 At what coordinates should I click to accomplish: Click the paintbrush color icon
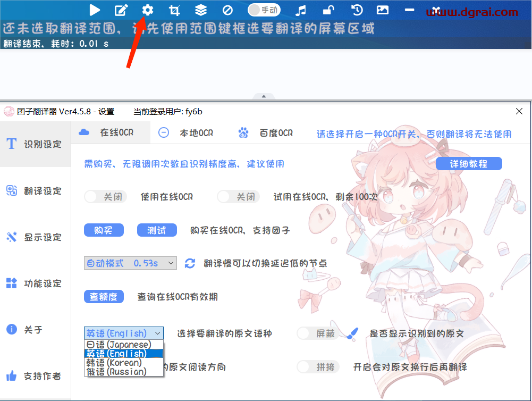click(353, 333)
